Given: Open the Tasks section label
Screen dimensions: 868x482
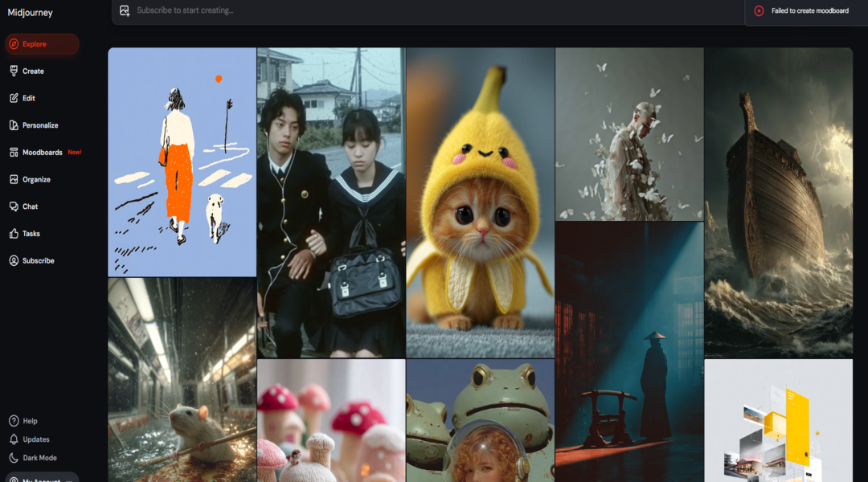Looking at the screenshot, I should point(31,234).
